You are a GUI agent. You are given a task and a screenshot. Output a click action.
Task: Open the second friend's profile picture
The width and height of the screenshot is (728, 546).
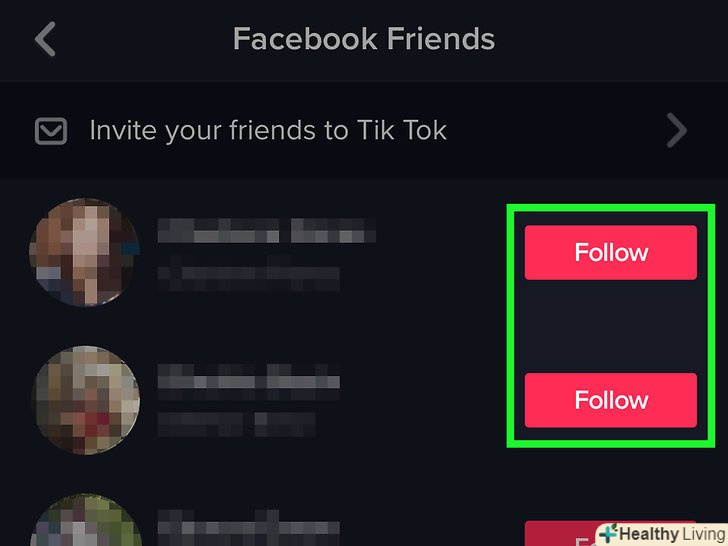pyautogui.click(x=85, y=400)
